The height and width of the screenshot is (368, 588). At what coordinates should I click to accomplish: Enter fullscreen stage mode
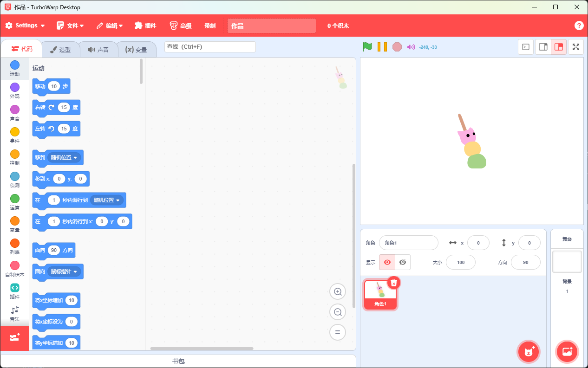pos(576,46)
